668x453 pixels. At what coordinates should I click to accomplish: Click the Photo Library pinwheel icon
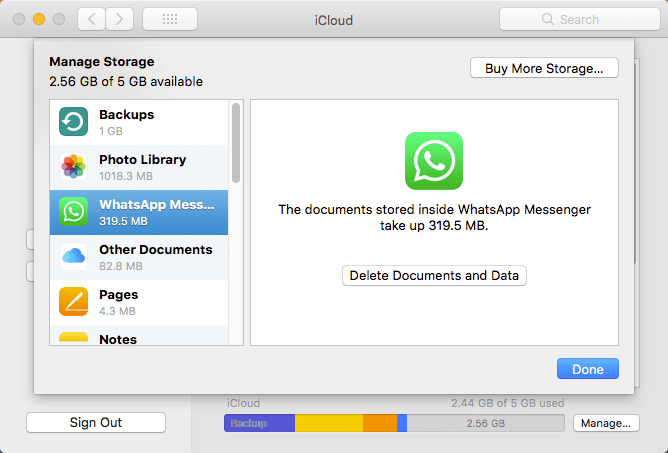point(73,167)
